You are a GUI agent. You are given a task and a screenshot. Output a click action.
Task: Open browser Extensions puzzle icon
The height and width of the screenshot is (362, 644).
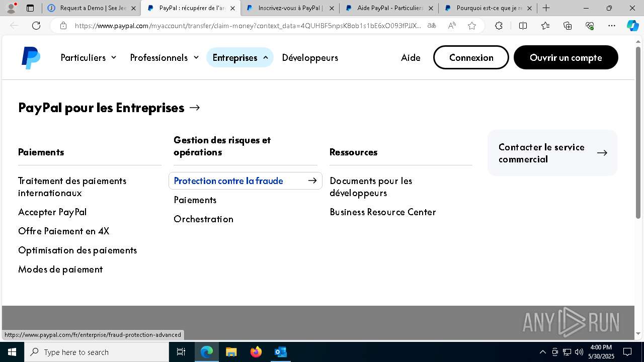(499, 26)
